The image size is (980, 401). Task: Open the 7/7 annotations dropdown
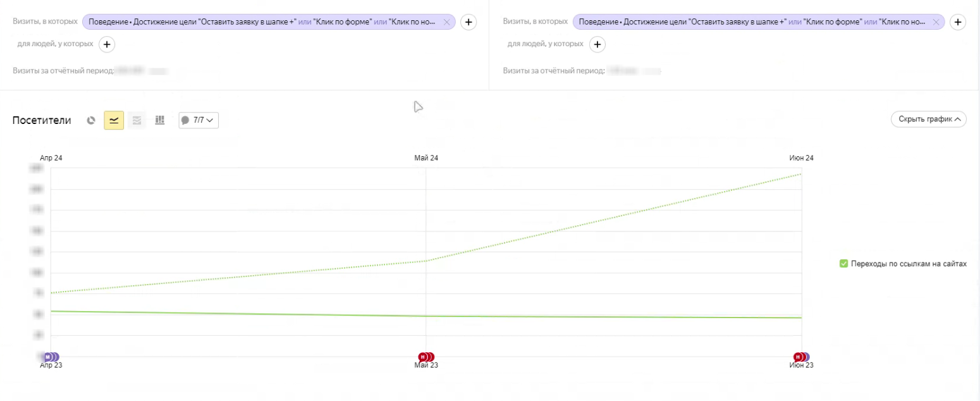click(199, 120)
